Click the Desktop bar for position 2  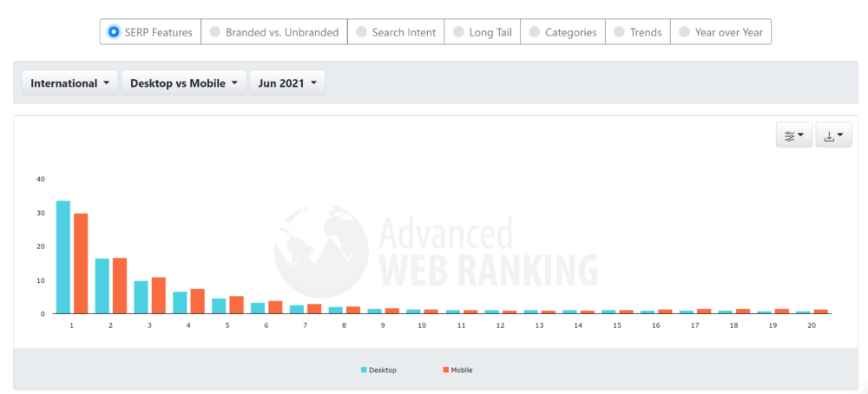pos(102,286)
